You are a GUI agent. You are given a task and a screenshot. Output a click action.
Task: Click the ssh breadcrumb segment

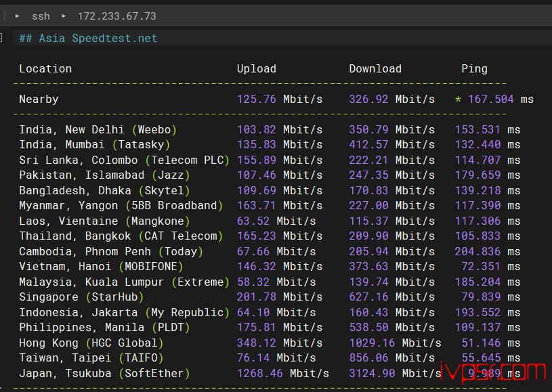pos(41,16)
